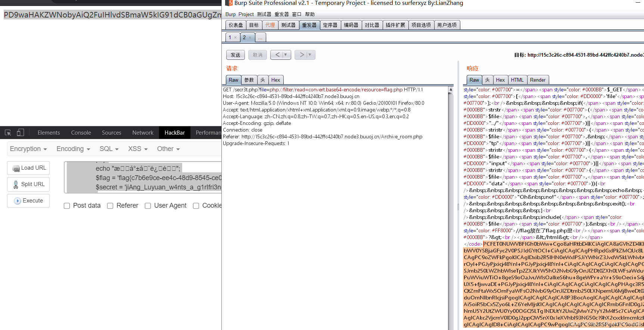This screenshot has width=644, height=330.
Task: Open the 窗口 menu in Burp Suite
Action: (297, 14)
